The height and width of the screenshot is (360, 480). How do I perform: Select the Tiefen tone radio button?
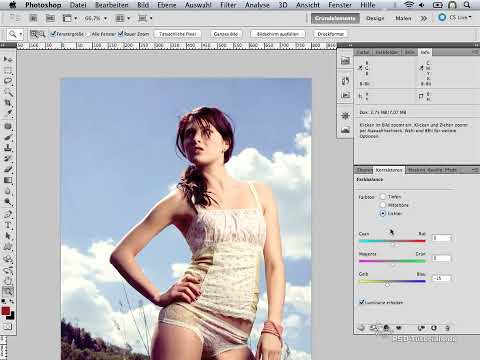[383, 196]
